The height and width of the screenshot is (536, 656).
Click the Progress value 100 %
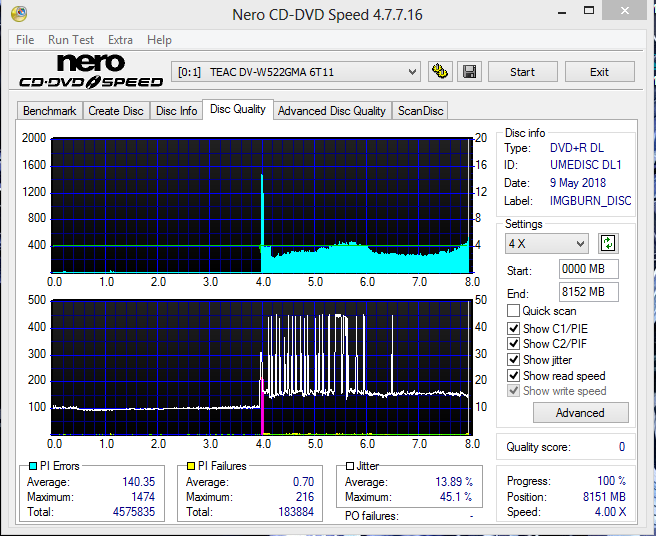pos(612,480)
